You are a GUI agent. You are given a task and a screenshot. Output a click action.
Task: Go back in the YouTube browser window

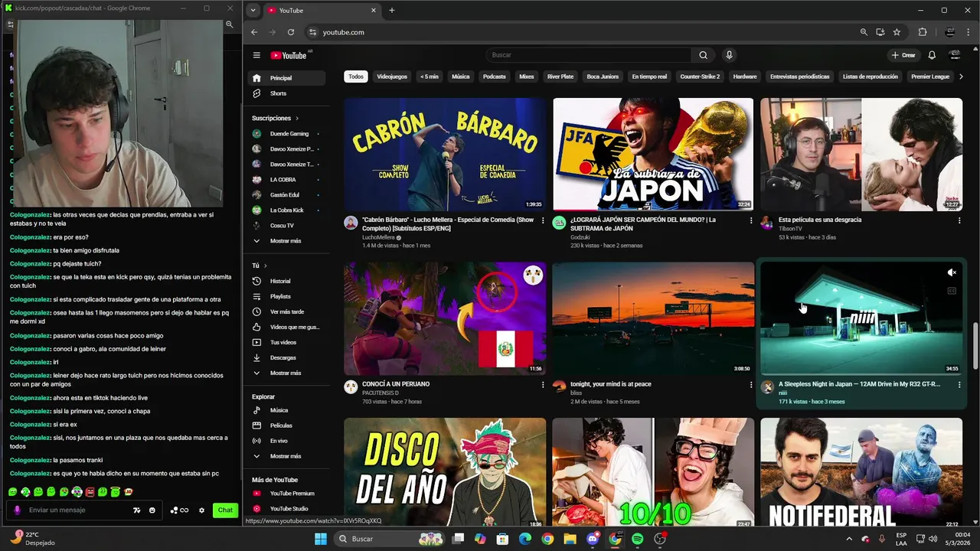[255, 32]
